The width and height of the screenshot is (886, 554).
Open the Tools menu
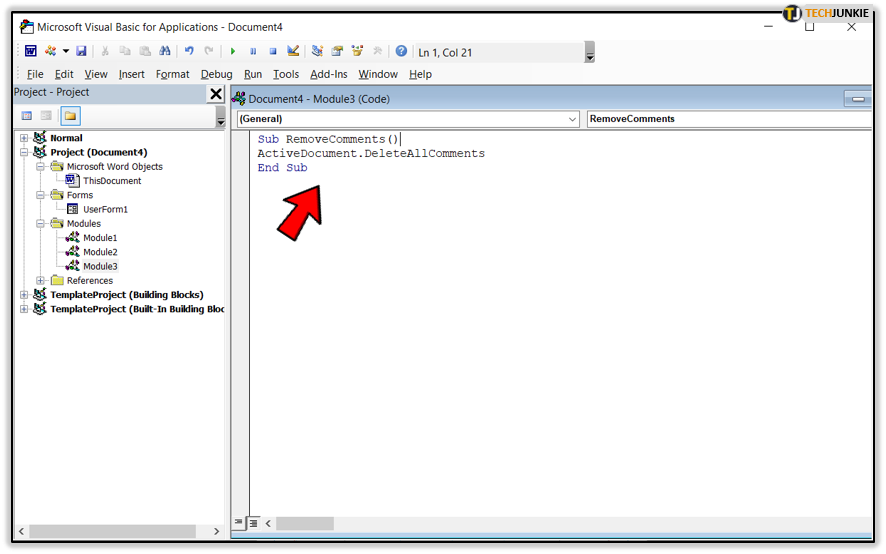(286, 74)
